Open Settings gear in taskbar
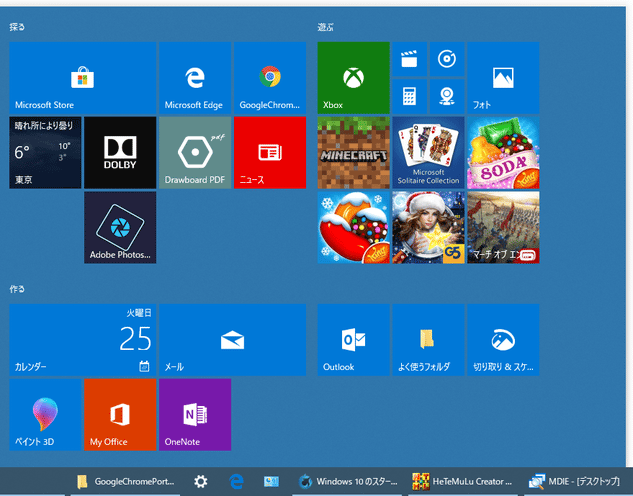 pos(201,481)
